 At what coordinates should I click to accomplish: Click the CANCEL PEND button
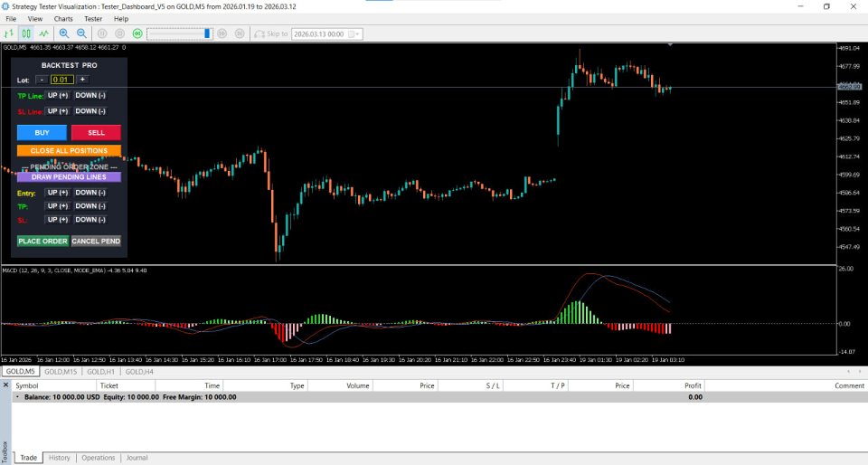(96, 242)
